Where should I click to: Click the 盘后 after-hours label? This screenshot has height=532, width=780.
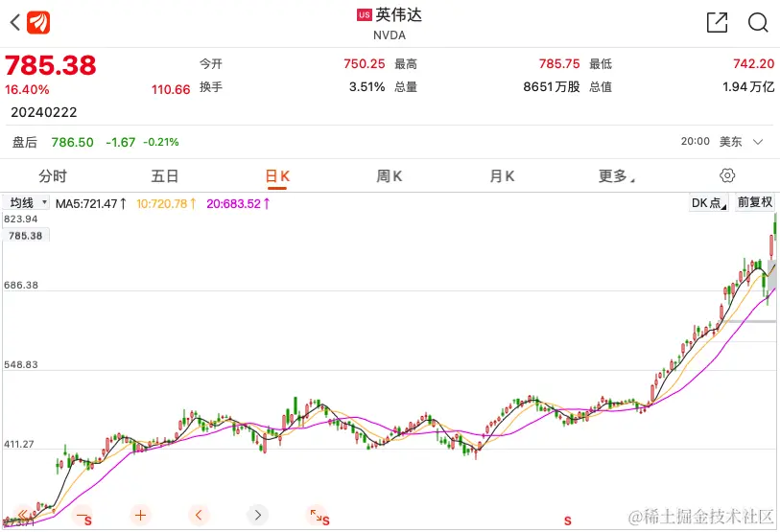(x=25, y=142)
